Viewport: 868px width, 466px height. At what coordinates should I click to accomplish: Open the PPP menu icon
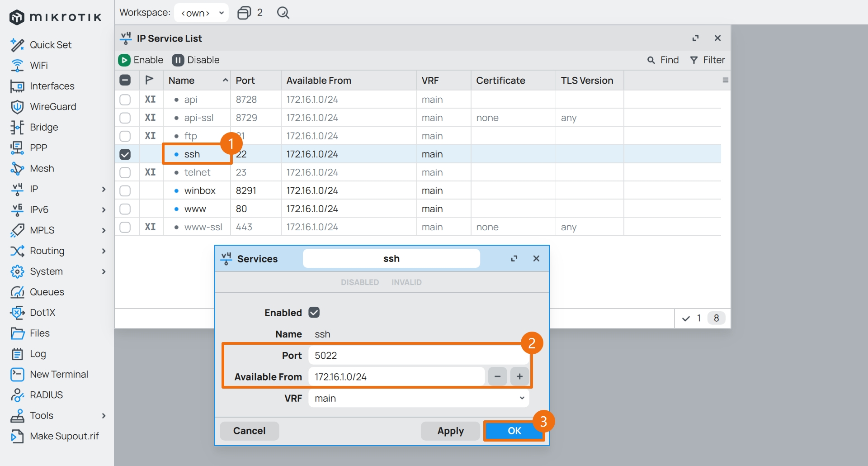point(17,148)
